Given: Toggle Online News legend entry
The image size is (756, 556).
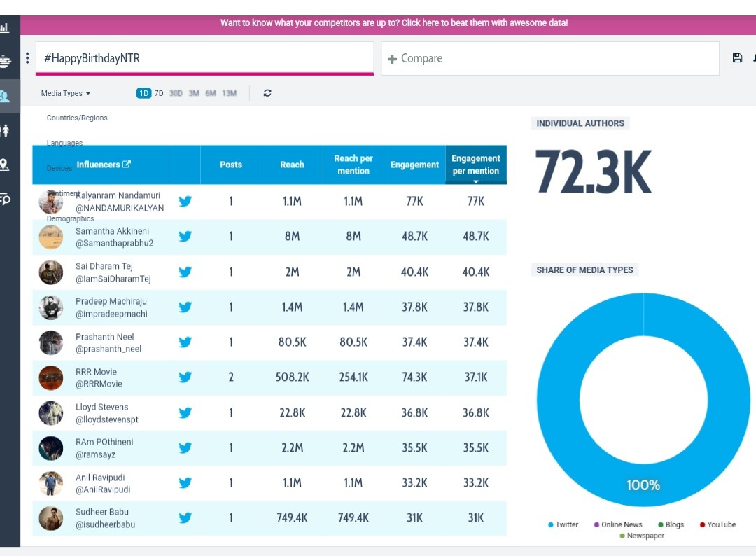Looking at the screenshot, I should [618, 524].
